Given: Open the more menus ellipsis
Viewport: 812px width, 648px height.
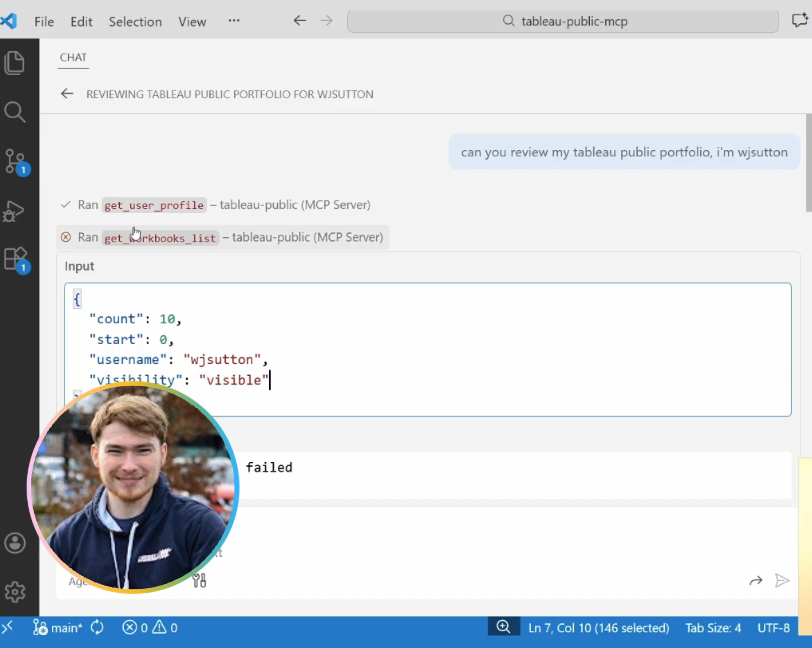Looking at the screenshot, I should [x=234, y=21].
